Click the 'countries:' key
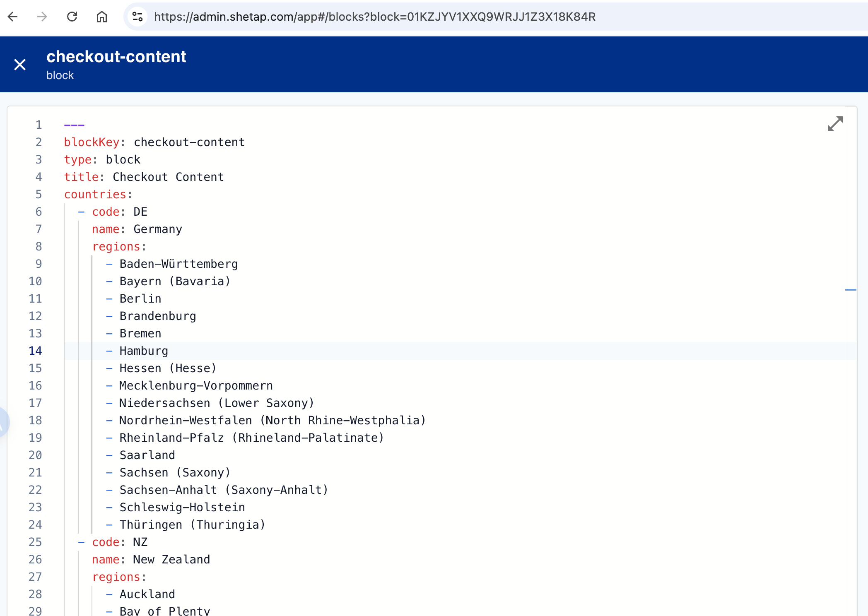 coord(98,194)
